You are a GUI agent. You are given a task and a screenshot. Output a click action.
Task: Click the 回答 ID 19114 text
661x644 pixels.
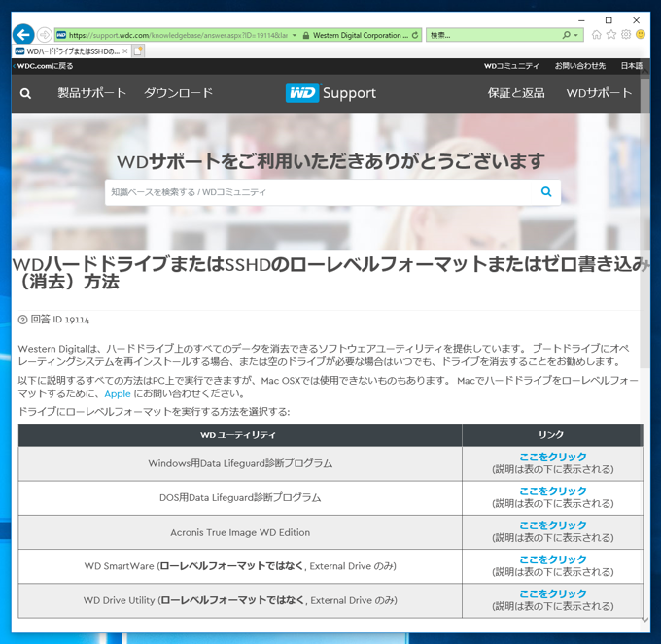click(60, 320)
